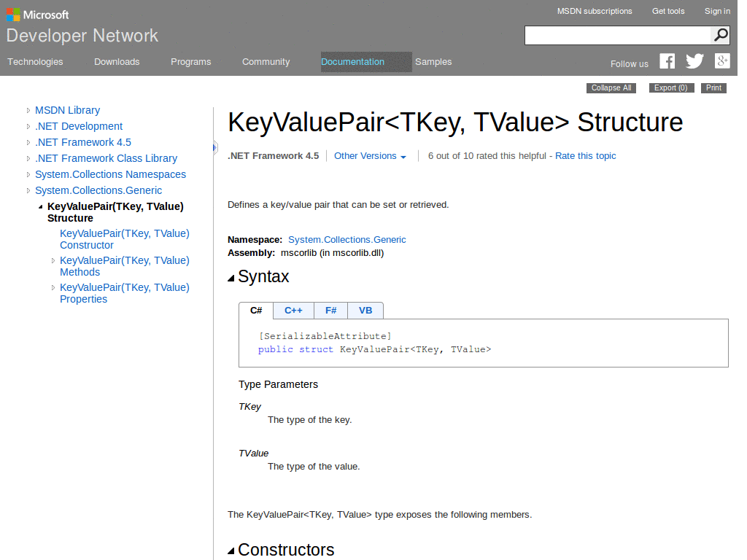Click the Sign in link
This screenshot has width=747, height=560.
(717, 11)
